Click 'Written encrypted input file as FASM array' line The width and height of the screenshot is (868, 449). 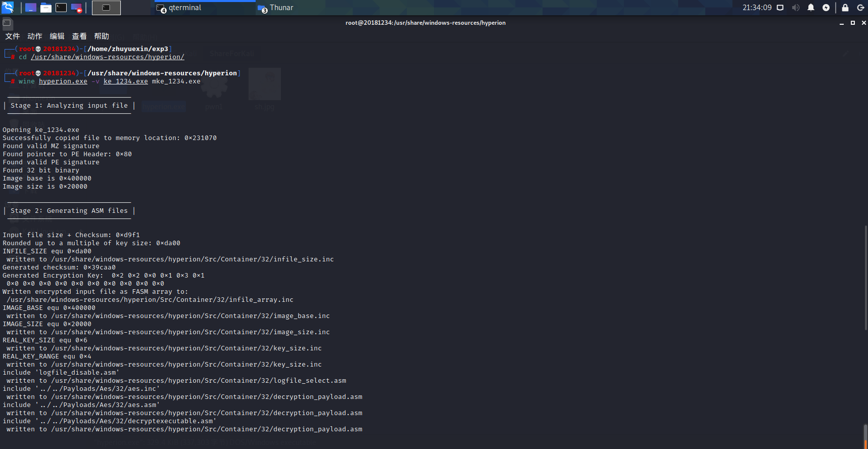click(x=95, y=292)
